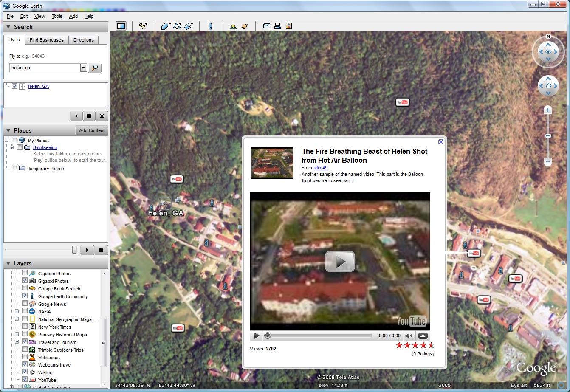Image resolution: width=570 pixels, height=392 pixels.
Task: Add an image overlay from the toolbar
Action: 189,26
